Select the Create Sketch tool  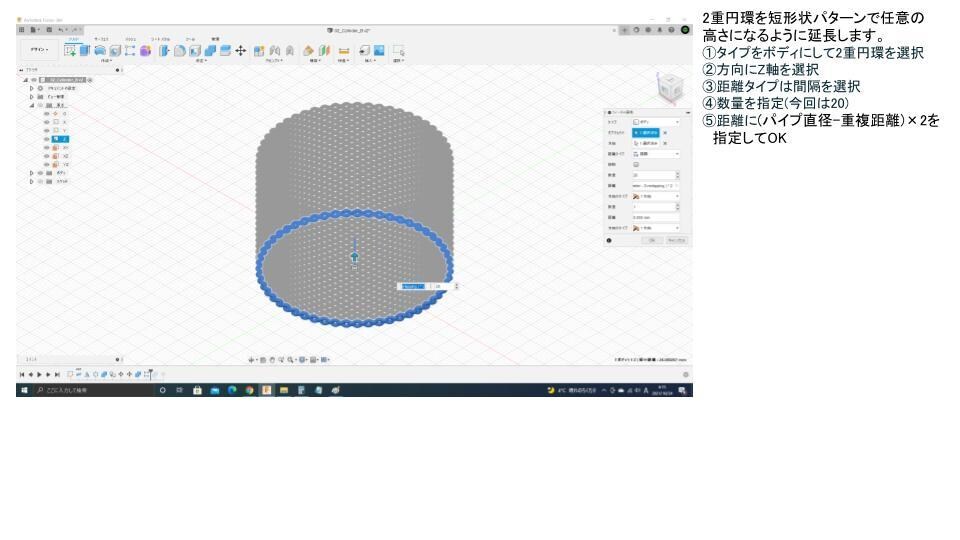[70, 51]
